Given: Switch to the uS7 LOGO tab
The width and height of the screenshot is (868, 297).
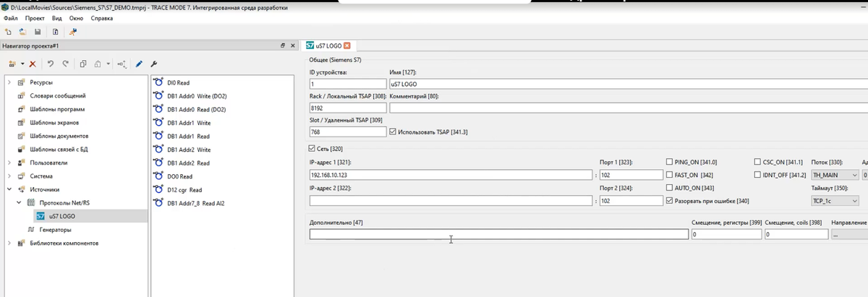Looking at the screenshot, I should tap(328, 46).
